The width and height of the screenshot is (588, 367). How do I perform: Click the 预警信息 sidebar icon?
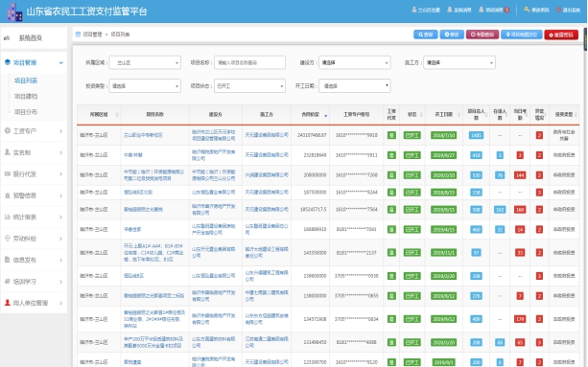tap(7, 195)
